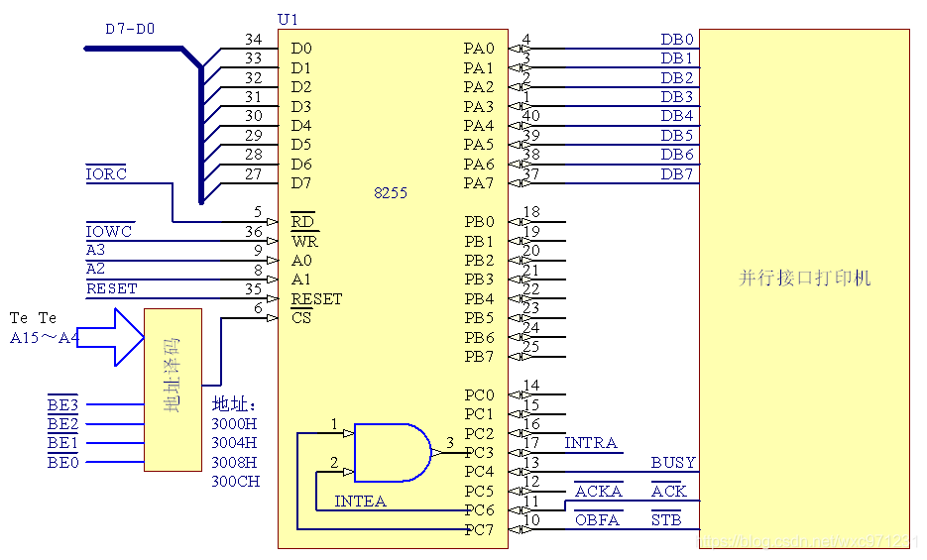Click the 8255 chip label

391,193
